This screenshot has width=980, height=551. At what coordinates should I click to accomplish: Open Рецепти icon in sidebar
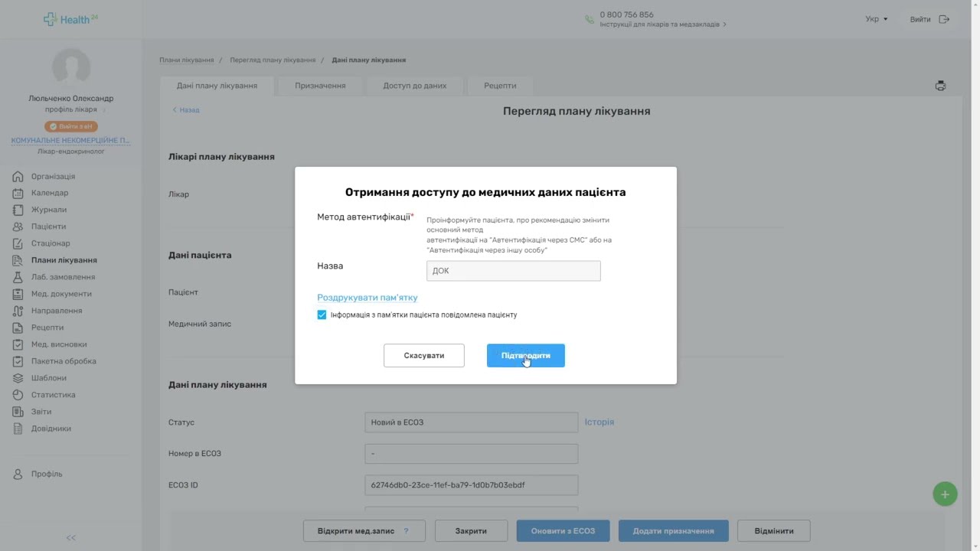point(18,328)
